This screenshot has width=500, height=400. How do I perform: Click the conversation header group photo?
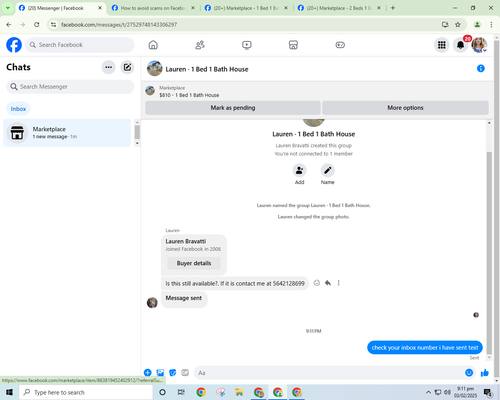pyautogui.click(x=155, y=68)
